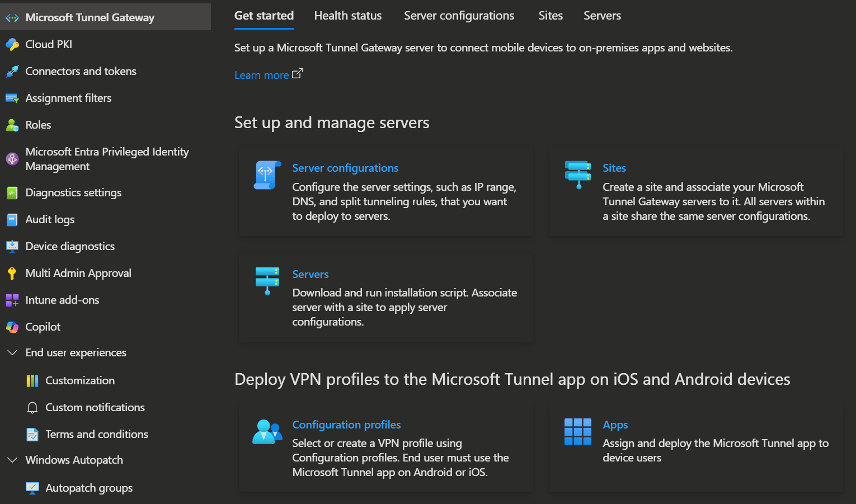Viewport: 856px width, 504px height.
Task: Click the Copilot icon in the sidebar
Action: (12, 327)
